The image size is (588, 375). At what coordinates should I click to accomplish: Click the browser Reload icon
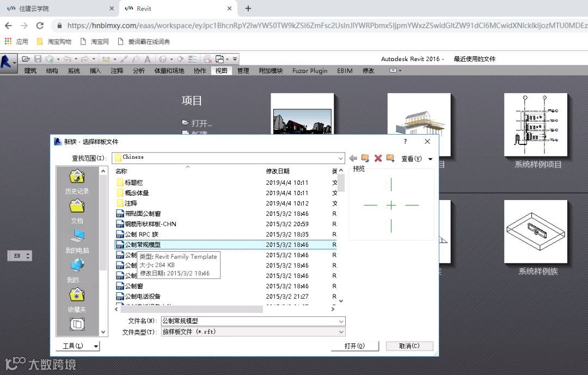(40, 26)
